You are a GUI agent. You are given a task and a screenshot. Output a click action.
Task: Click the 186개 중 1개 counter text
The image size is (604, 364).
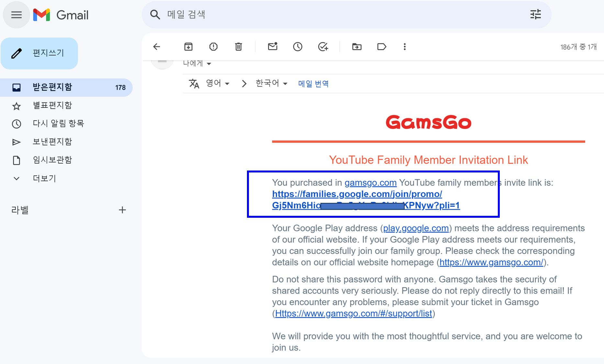[578, 47]
